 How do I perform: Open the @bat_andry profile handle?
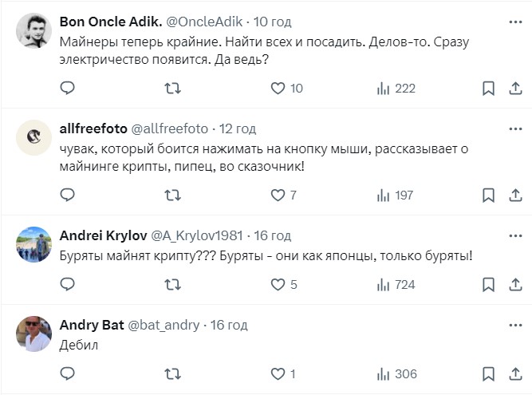[165, 325]
